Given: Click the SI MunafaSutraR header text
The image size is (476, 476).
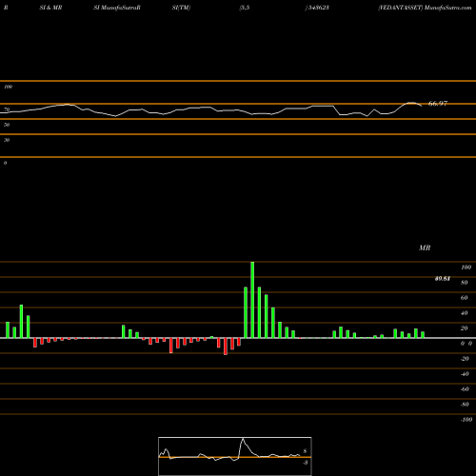Looking at the screenshot, I should (x=117, y=8).
